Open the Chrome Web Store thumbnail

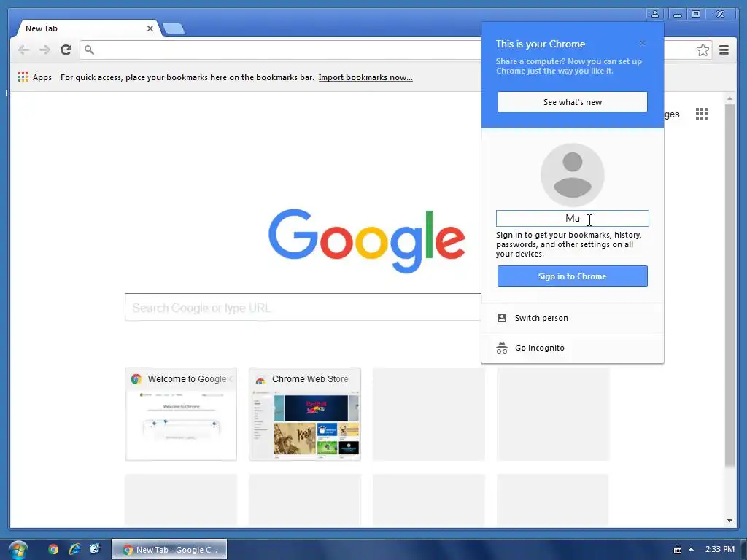(305, 414)
